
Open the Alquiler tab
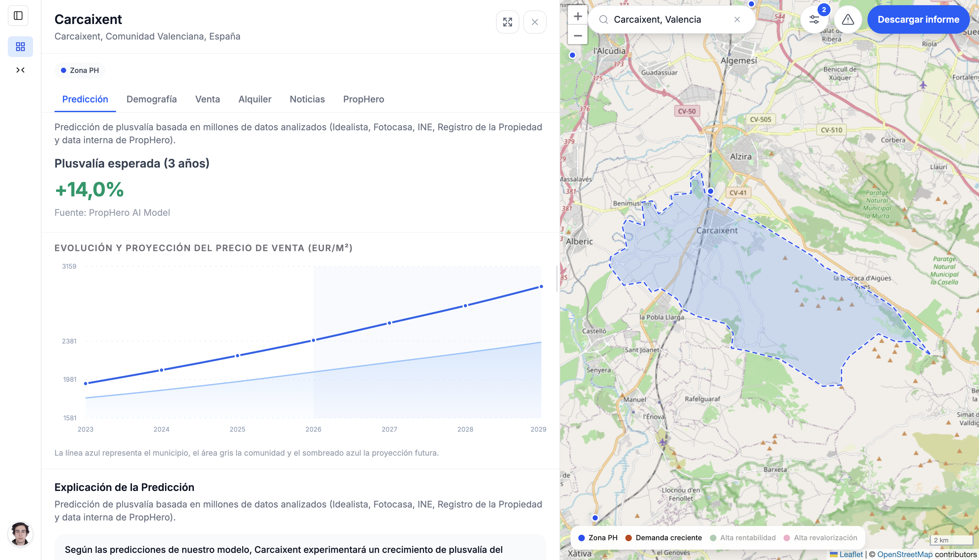255,99
